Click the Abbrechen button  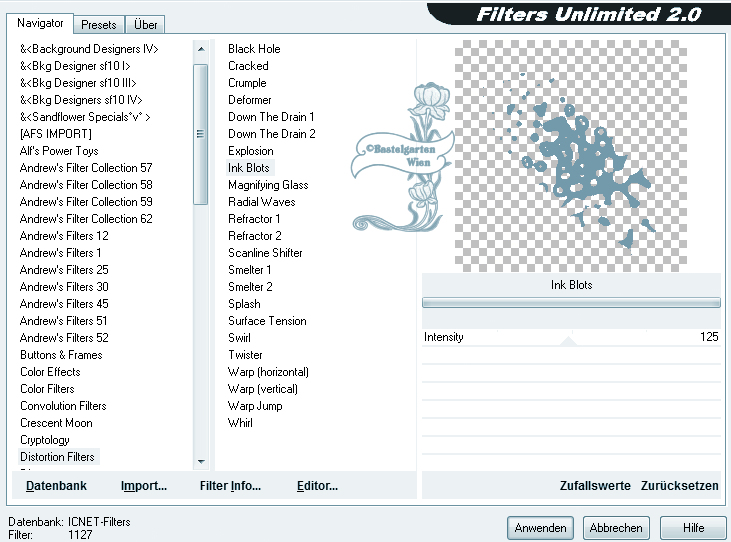[616, 528]
